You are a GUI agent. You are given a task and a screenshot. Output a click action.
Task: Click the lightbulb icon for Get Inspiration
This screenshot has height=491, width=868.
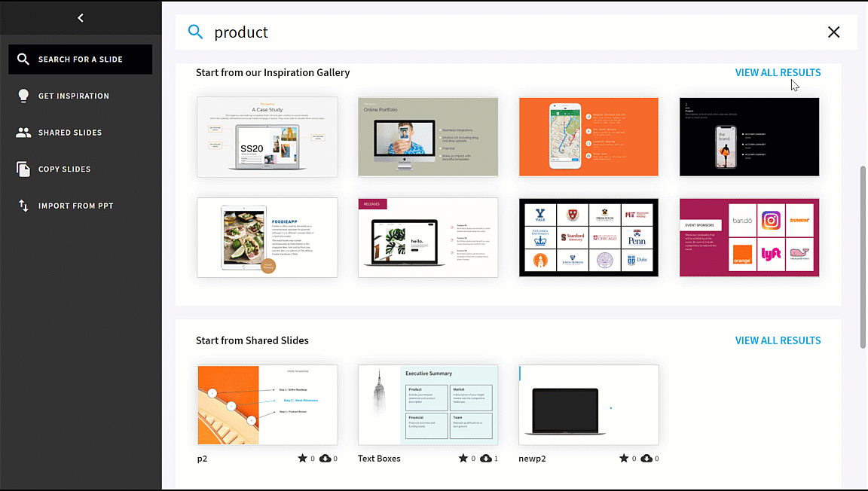(x=23, y=96)
